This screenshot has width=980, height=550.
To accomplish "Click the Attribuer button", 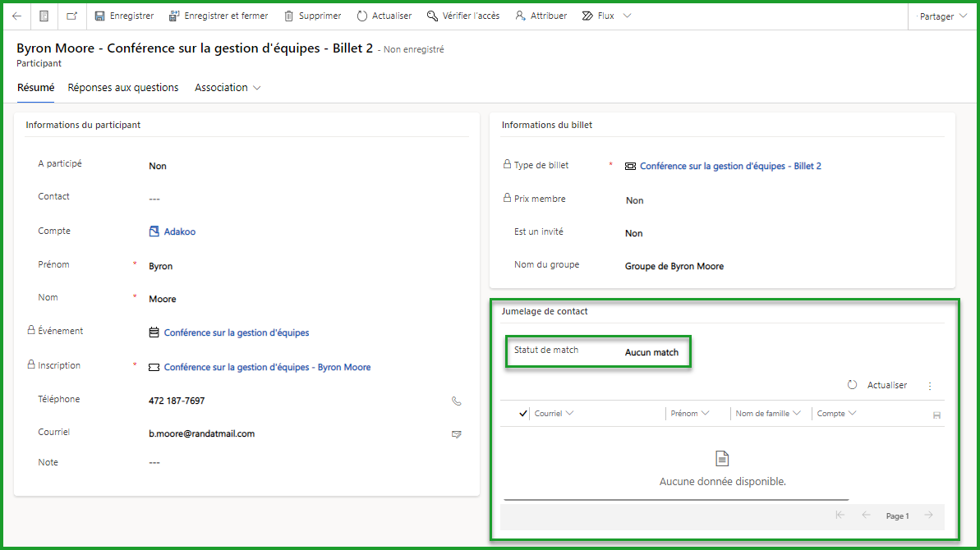I will 541,16.
